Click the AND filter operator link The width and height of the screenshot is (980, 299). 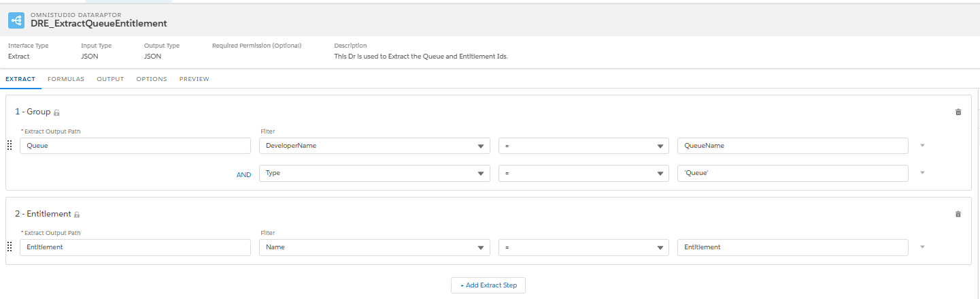tap(243, 175)
